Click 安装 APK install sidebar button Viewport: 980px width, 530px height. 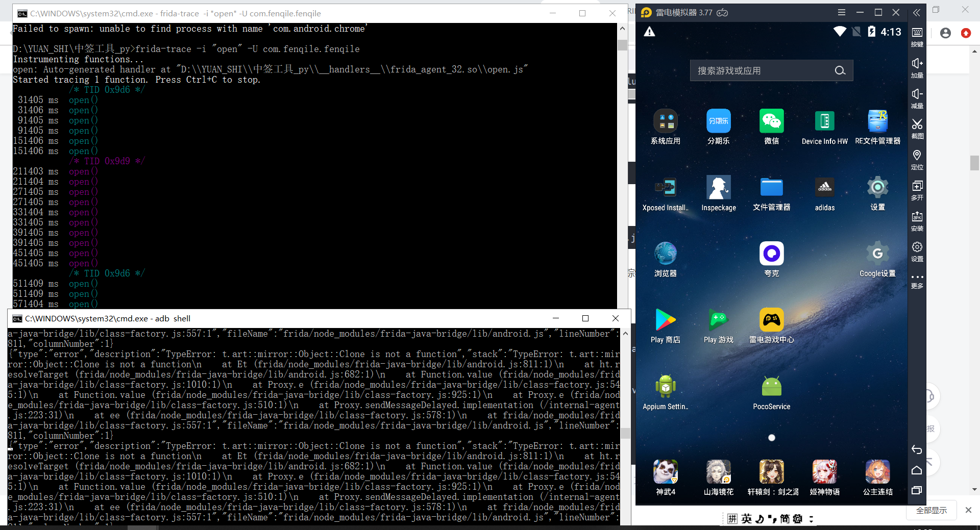pyautogui.click(x=917, y=221)
